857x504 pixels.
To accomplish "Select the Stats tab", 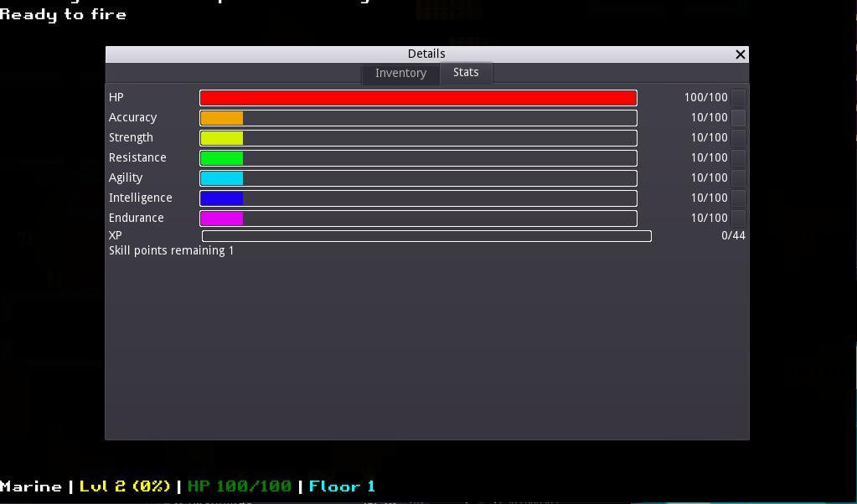I will (x=466, y=73).
